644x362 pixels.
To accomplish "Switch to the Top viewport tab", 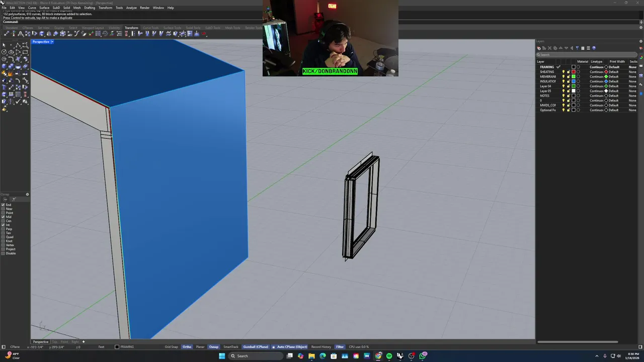I will click(55, 342).
